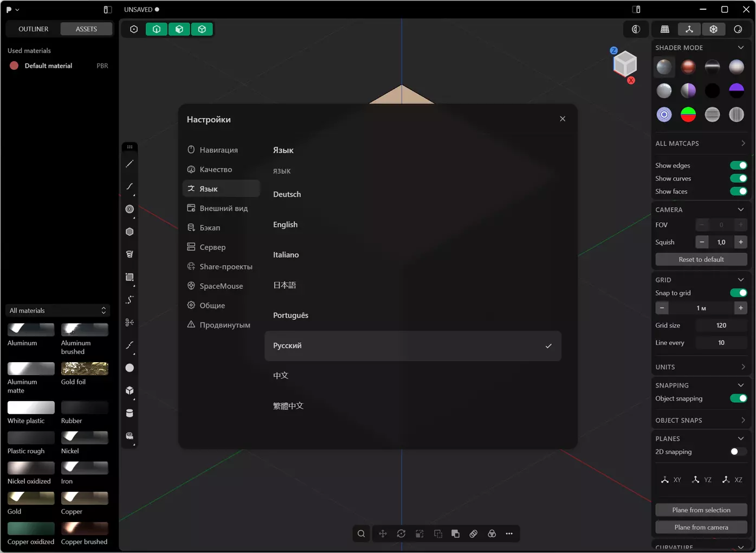This screenshot has height=553, width=756.
Task: Expand the Units section chevron
Action: click(743, 367)
